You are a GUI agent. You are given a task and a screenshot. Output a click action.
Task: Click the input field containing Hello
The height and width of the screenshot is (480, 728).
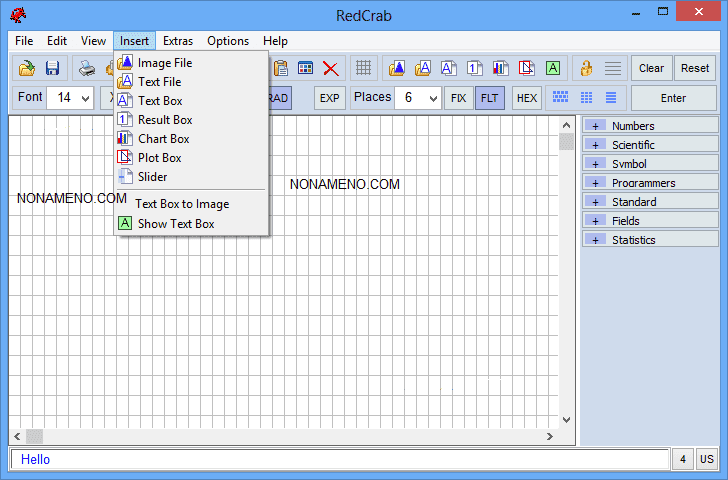(x=338, y=460)
